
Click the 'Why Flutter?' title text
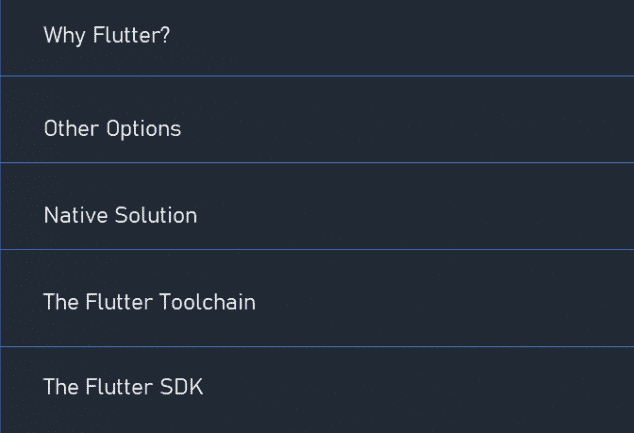tap(107, 36)
